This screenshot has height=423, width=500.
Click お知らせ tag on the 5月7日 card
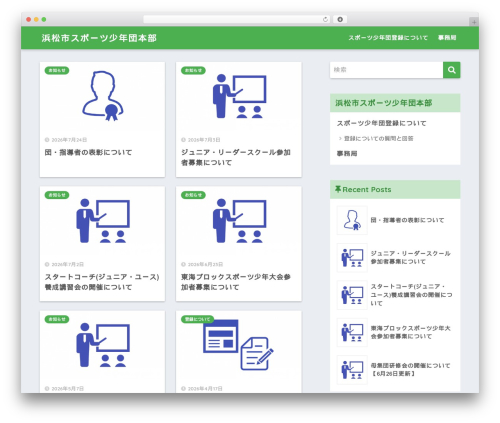(57, 319)
